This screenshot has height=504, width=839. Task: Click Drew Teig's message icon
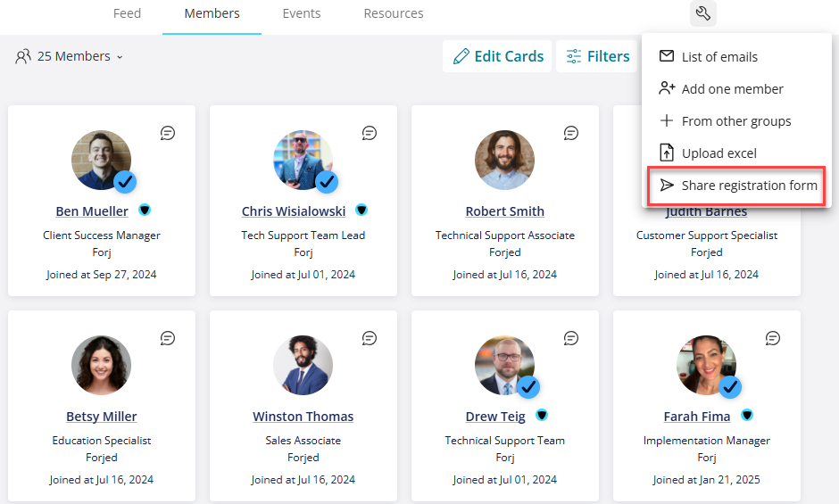pyautogui.click(x=571, y=338)
